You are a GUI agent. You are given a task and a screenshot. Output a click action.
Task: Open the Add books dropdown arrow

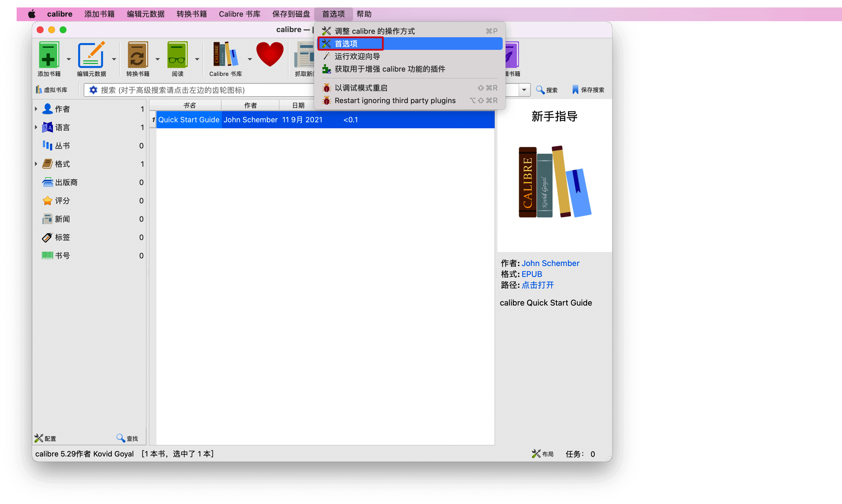click(x=68, y=59)
